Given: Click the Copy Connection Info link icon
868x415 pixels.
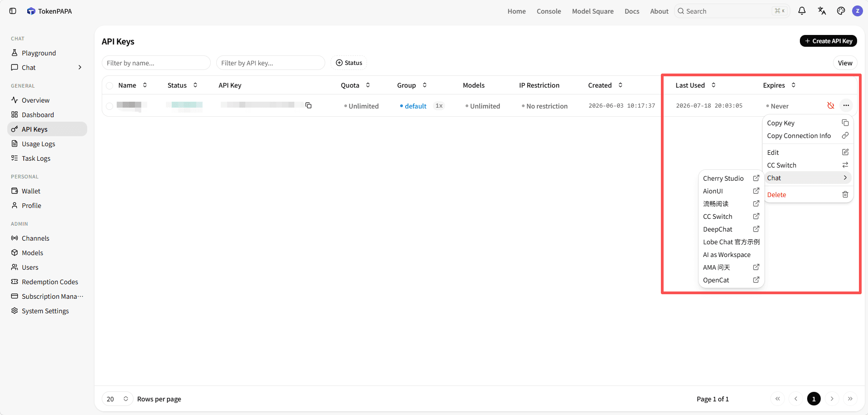Looking at the screenshot, I should coord(845,135).
